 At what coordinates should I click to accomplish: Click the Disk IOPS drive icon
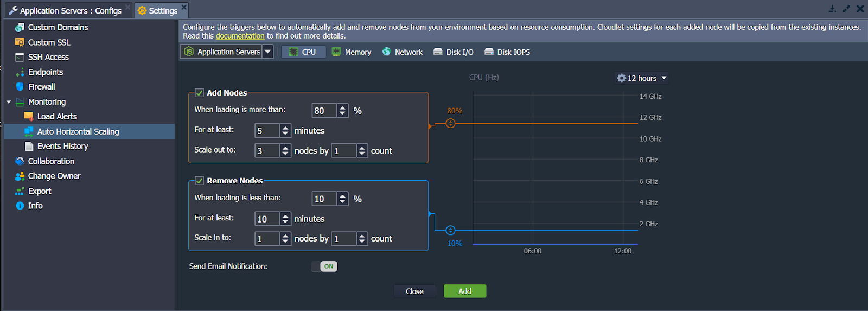click(489, 52)
